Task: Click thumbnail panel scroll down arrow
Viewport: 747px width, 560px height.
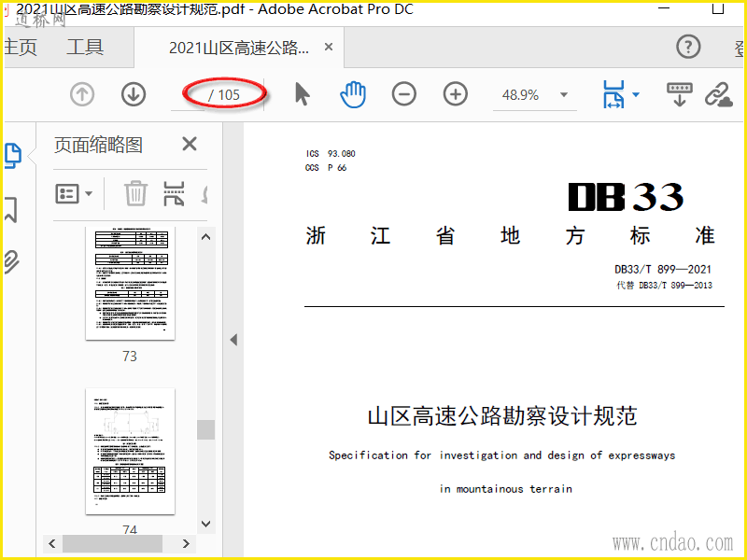Action: [205, 524]
